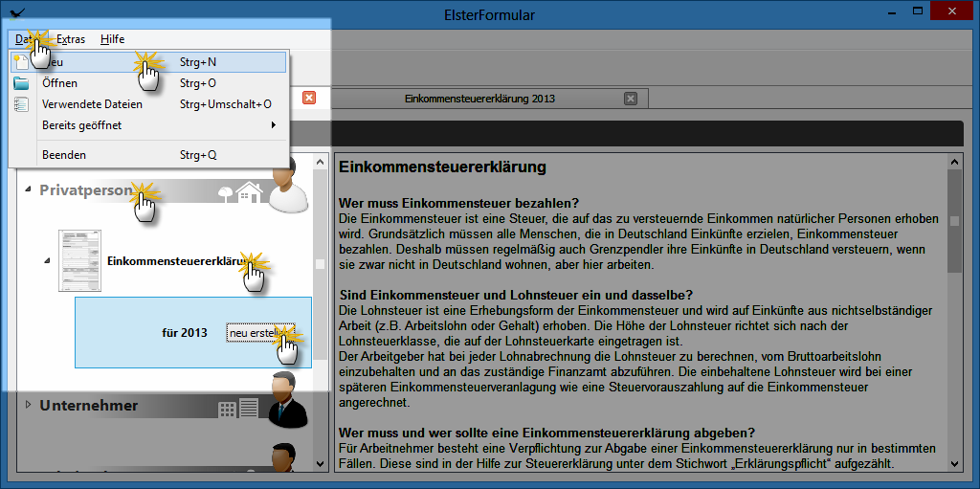Click the Privatperson avatar icon
Image resolution: width=980 pixels, height=489 pixels.
[x=289, y=187]
